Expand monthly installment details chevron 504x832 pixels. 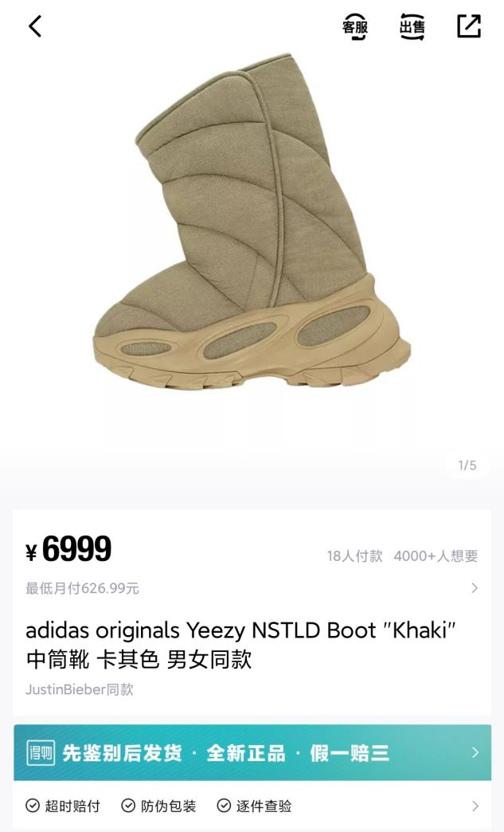coord(475,588)
